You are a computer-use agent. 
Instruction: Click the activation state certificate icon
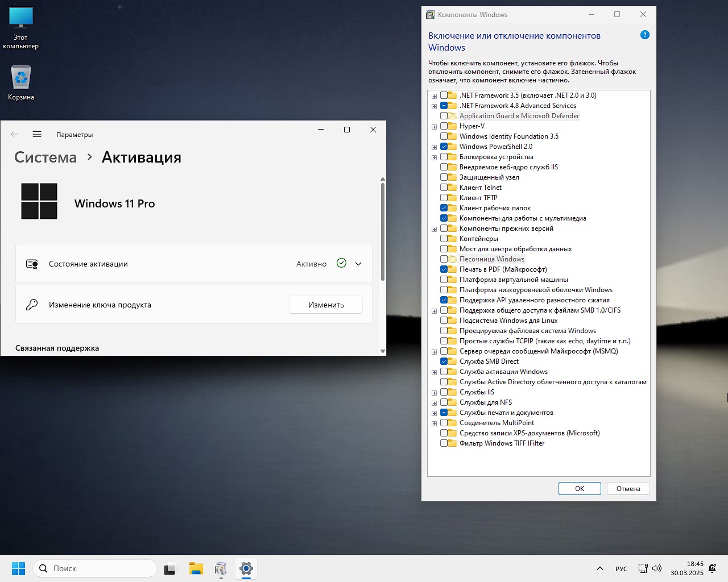32,264
